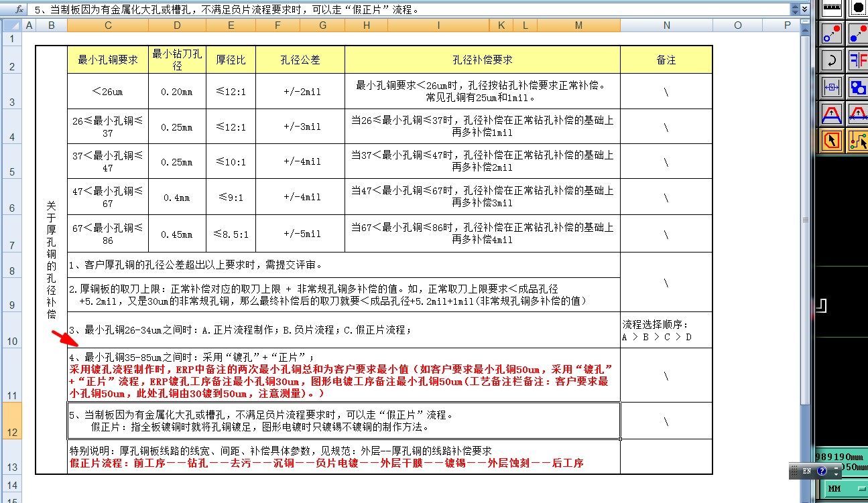868x503 pixels.
Task: Click formula bar scroll down arrow
Action: [x=795, y=13]
